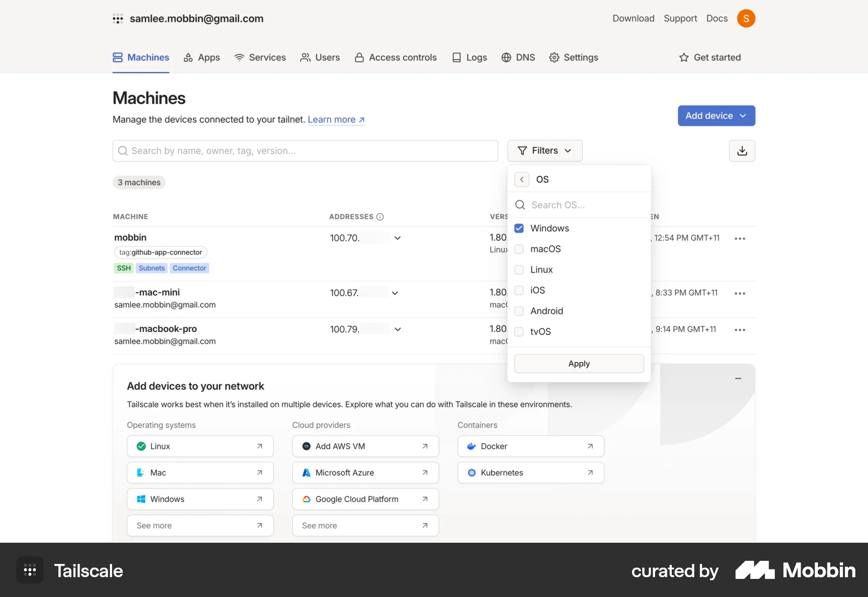This screenshot has width=868, height=597.
Task: Expand addresses for mobbin machine
Action: click(x=397, y=238)
